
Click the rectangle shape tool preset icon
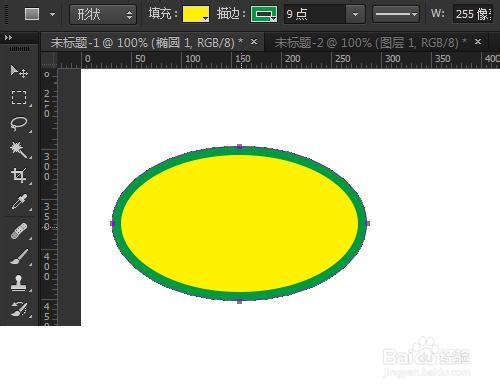(x=32, y=14)
